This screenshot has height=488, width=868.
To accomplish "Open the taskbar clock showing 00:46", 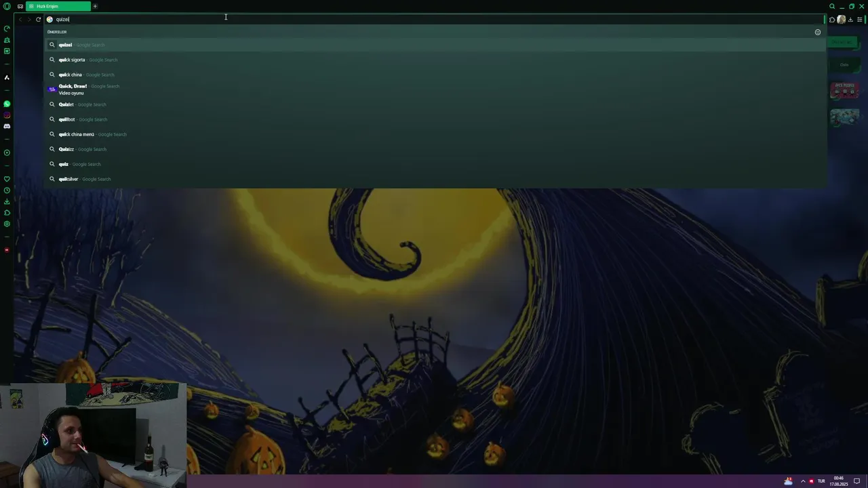I will (x=840, y=481).
